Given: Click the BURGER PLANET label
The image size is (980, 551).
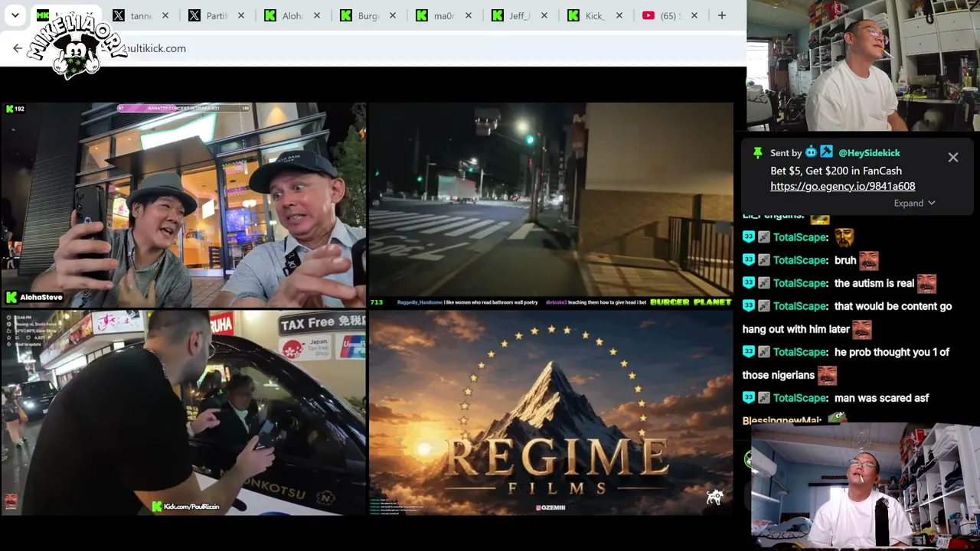Looking at the screenshot, I should point(691,302).
